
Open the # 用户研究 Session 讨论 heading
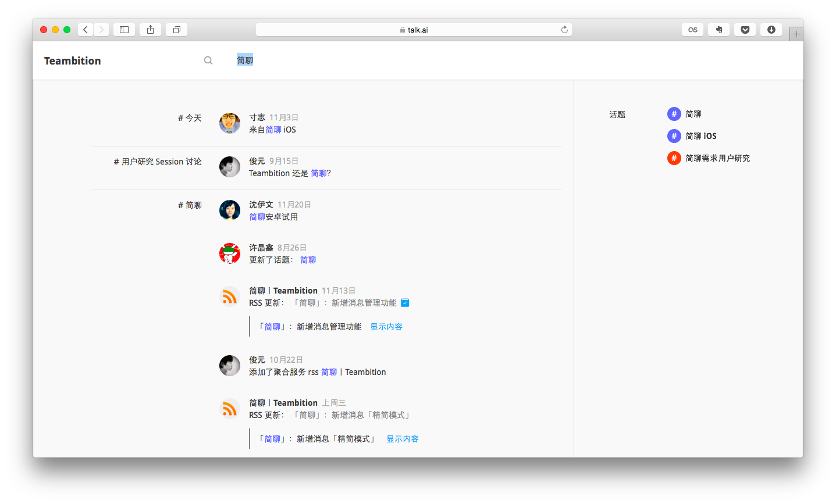(x=158, y=162)
